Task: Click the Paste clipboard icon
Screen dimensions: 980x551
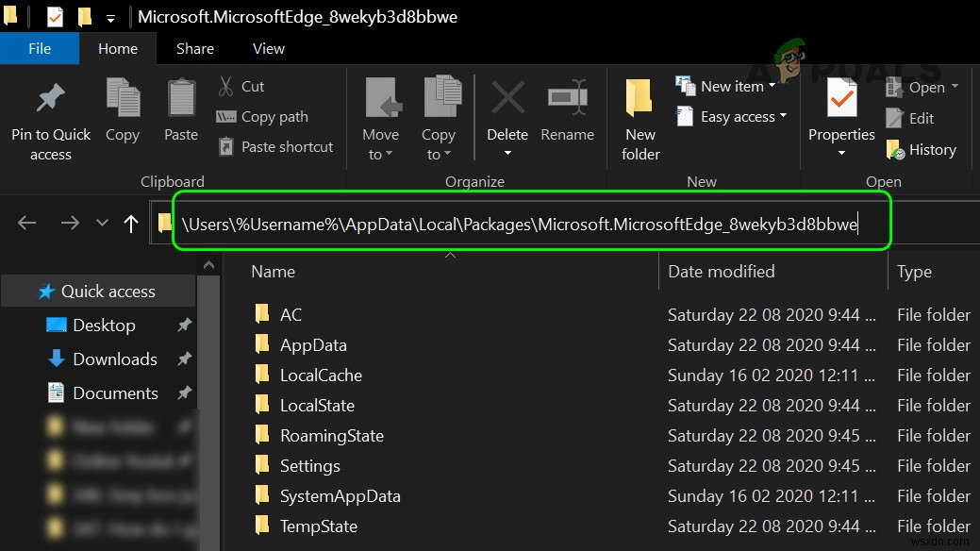Action: 181,99
